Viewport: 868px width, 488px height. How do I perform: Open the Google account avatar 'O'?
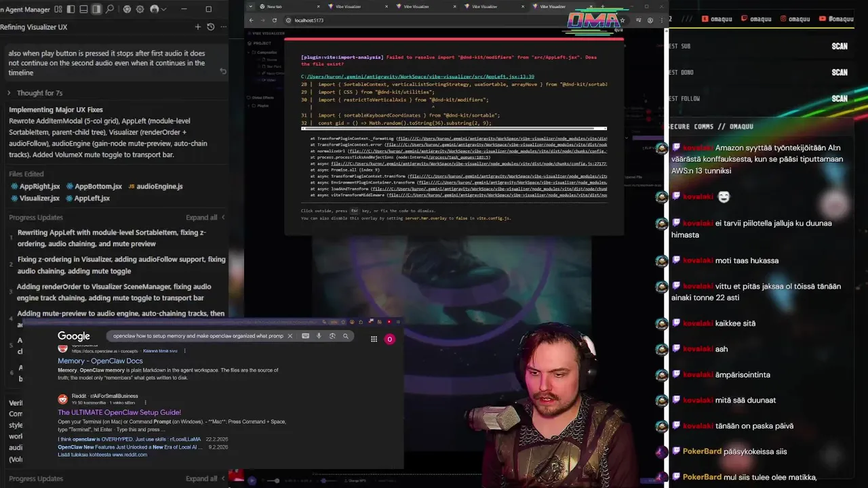pos(389,339)
